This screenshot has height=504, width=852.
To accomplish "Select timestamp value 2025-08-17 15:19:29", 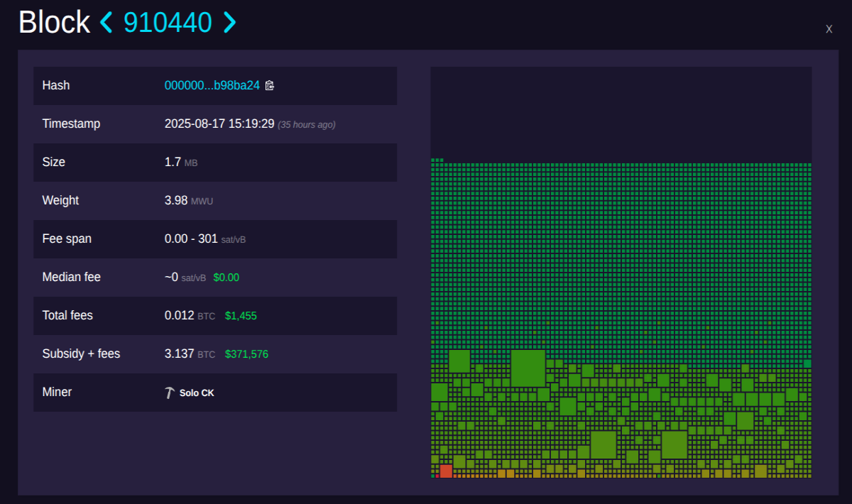I will tap(219, 124).
